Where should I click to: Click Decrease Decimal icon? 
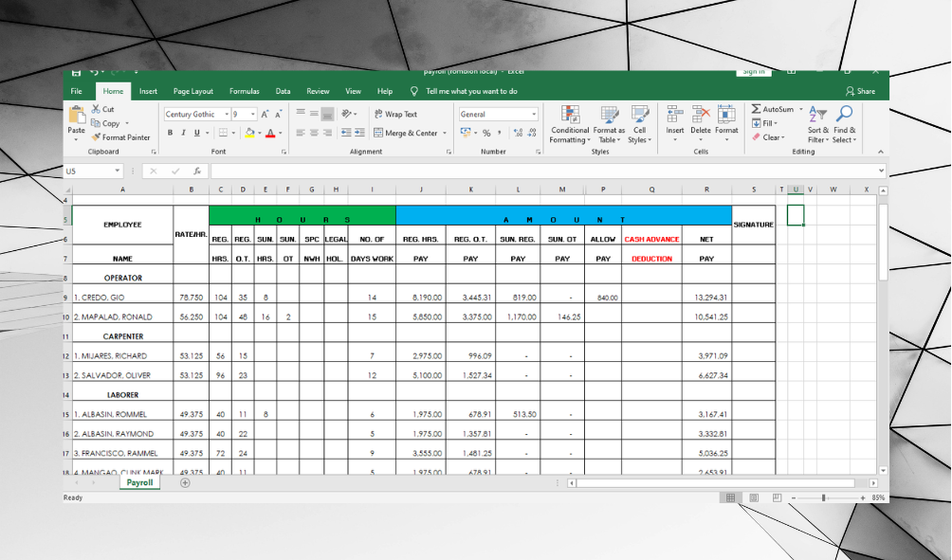point(532,133)
